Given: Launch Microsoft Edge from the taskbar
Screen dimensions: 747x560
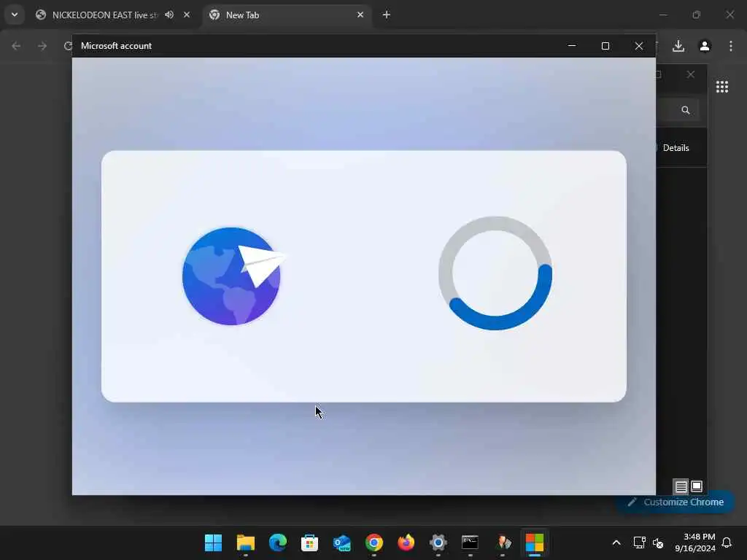Looking at the screenshot, I should (x=278, y=542).
